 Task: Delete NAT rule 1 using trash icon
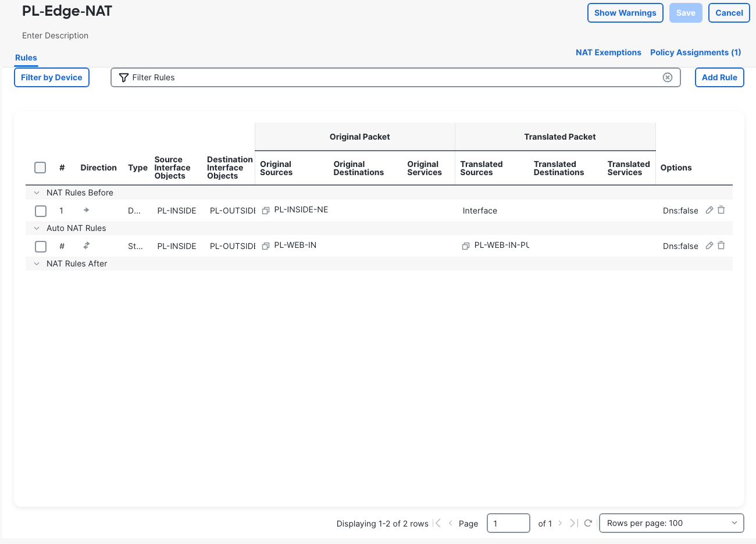721,210
